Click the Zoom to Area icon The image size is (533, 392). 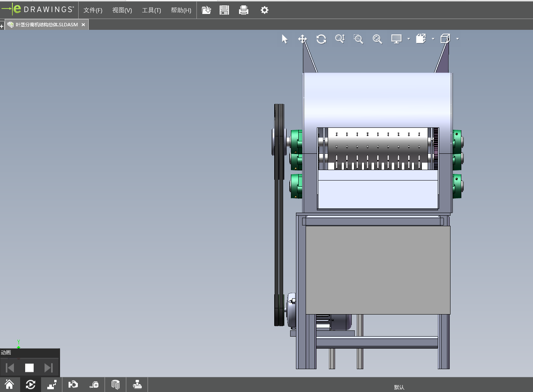coord(358,39)
